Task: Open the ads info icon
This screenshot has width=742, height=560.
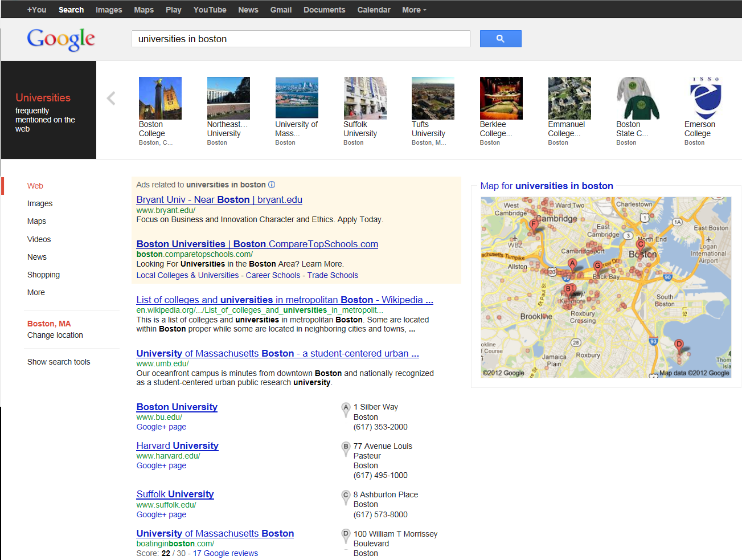Action: click(x=272, y=185)
